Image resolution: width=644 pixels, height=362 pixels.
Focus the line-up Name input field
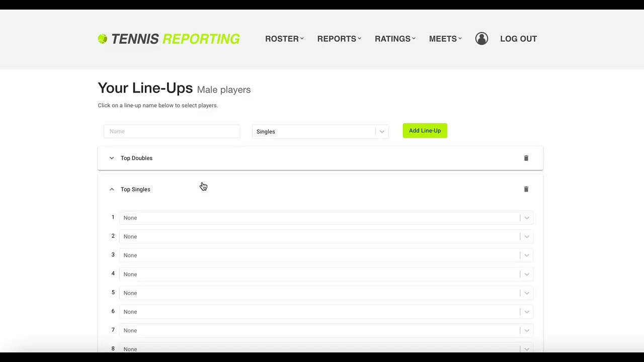pos(172,131)
